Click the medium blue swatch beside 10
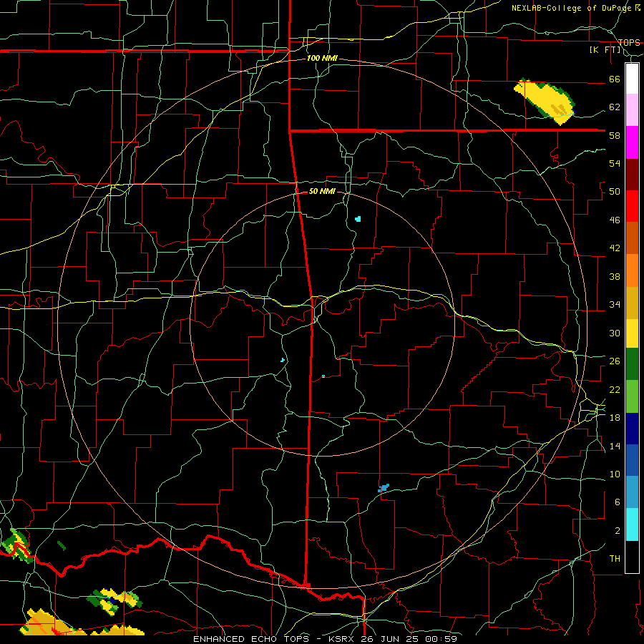Image resolution: width=644 pixels, height=644 pixels. point(632,459)
